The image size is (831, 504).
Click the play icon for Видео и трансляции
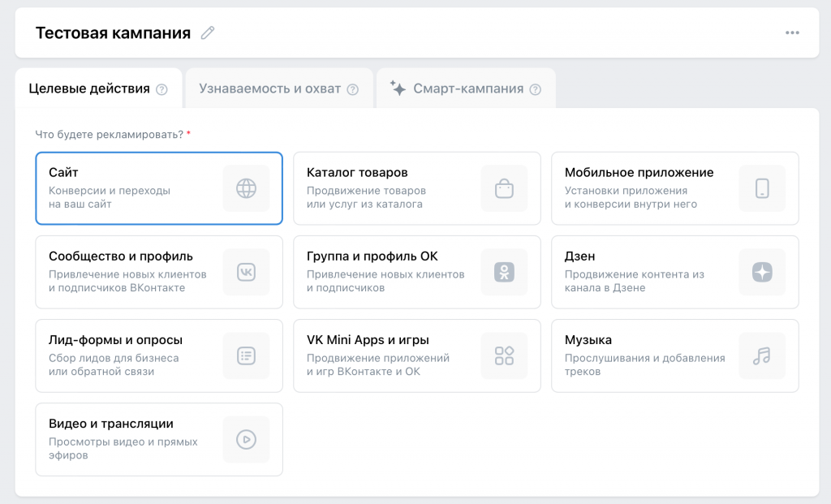pos(247,440)
